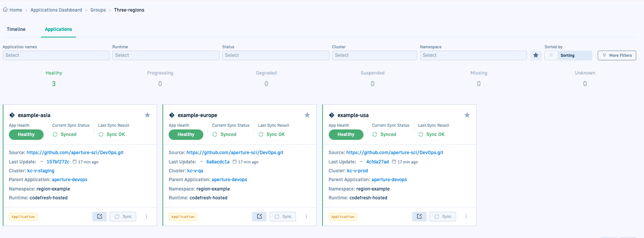Viewport: 644px width, 238px height.
Task: Toggle favorite star on example-asia
Action: [x=147, y=115]
